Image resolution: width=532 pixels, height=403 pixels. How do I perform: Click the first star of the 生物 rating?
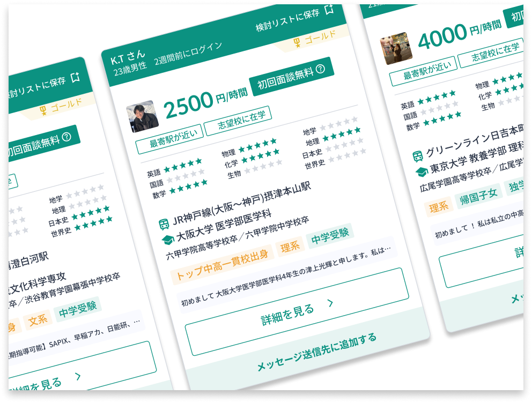(x=248, y=170)
